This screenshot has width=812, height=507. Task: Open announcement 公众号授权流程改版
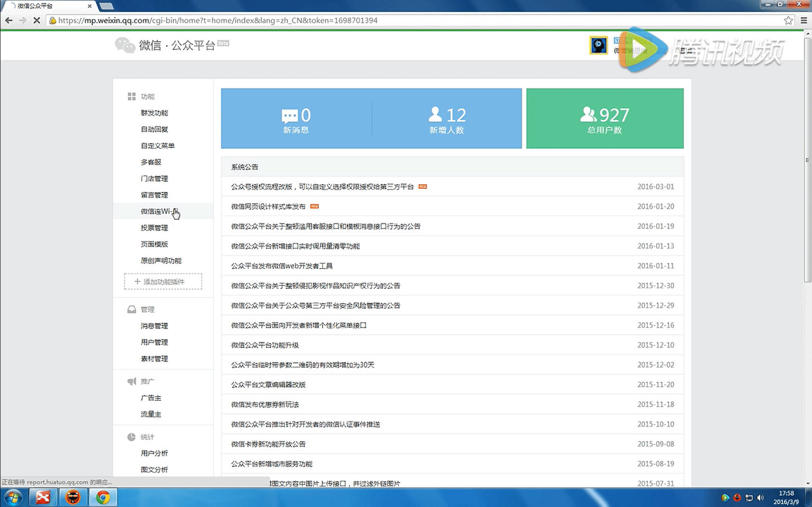[x=322, y=187]
